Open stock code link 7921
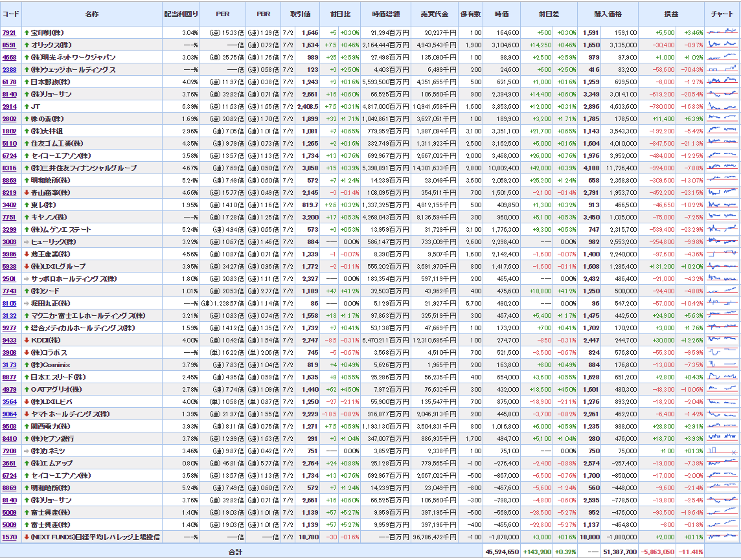 (9, 32)
